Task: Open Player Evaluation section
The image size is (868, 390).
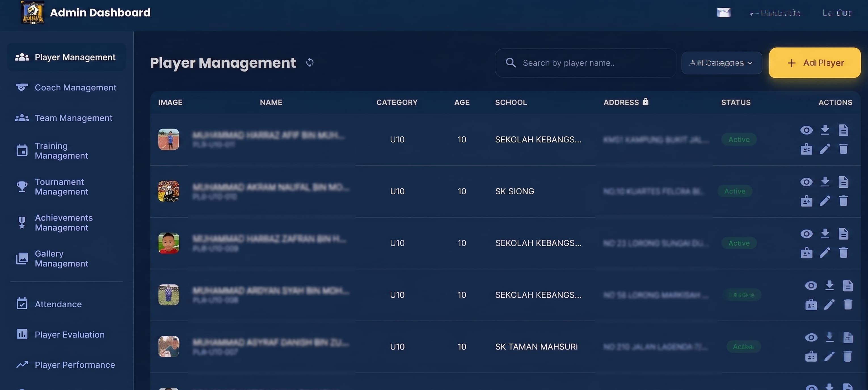Action: tap(66, 334)
